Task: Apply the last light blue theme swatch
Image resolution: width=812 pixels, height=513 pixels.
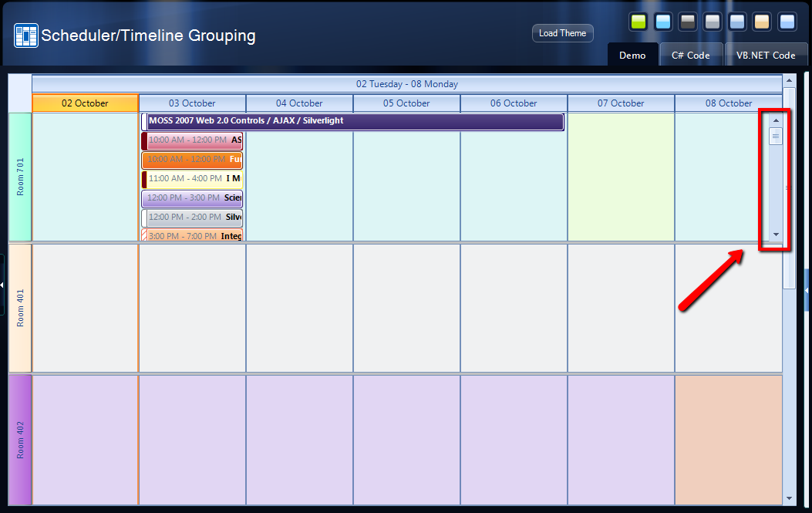Action: [x=787, y=22]
